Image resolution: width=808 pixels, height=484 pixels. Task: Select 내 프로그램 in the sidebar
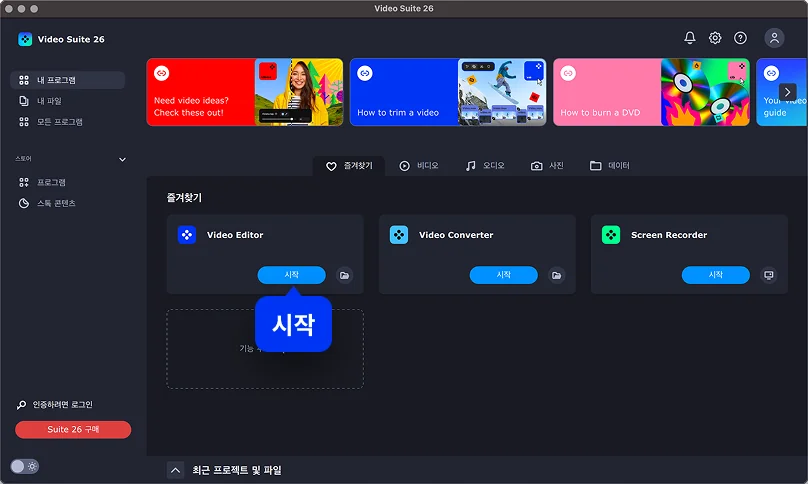[68, 80]
